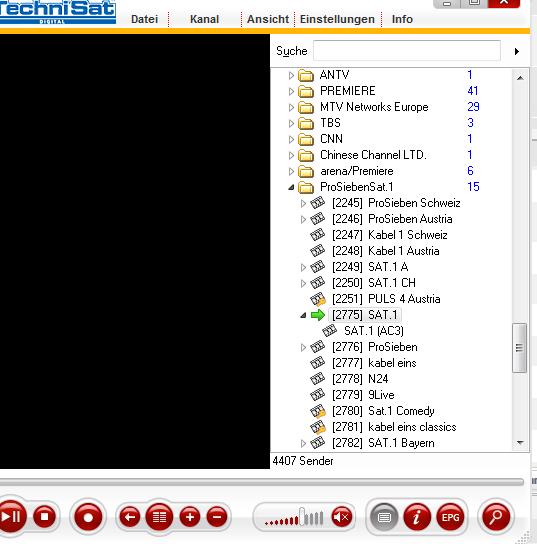This screenshot has height=544, width=537.
Task: Click the MTV Networks Europe folder icon
Action: (306, 107)
